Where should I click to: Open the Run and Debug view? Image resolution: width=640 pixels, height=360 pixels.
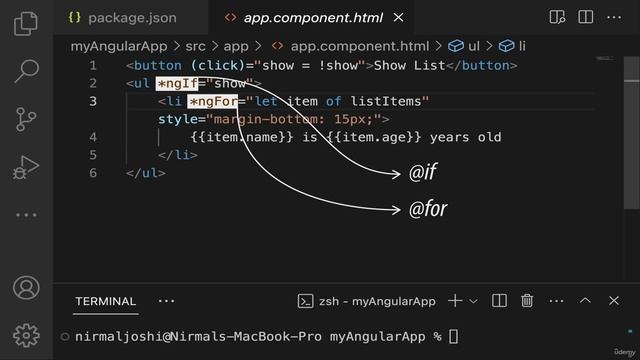click(26, 167)
